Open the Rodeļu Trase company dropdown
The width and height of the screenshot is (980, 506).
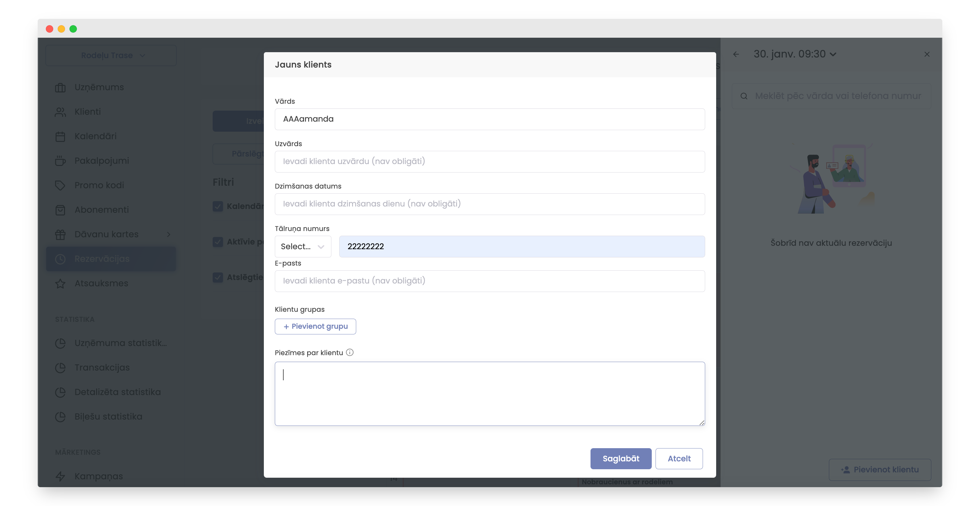111,56
